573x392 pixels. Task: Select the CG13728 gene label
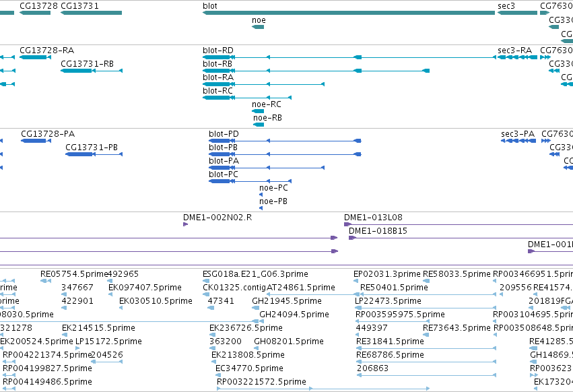(39, 6)
